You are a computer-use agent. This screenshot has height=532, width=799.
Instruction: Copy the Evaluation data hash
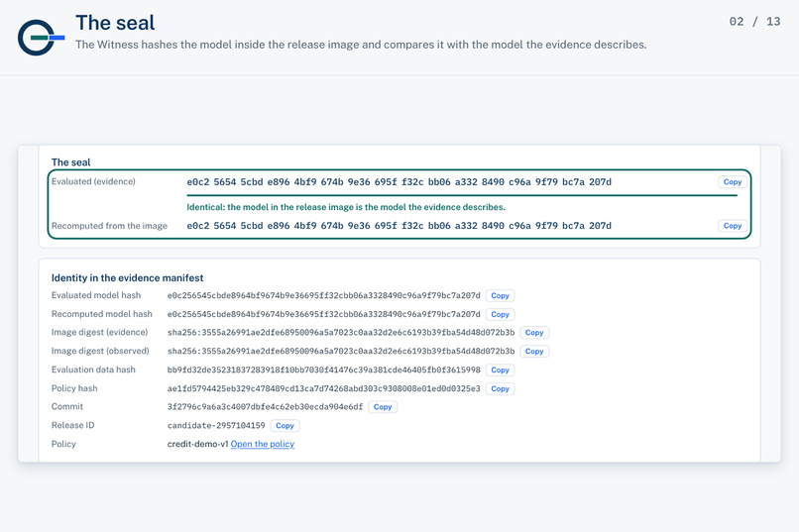(x=500, y=371)
